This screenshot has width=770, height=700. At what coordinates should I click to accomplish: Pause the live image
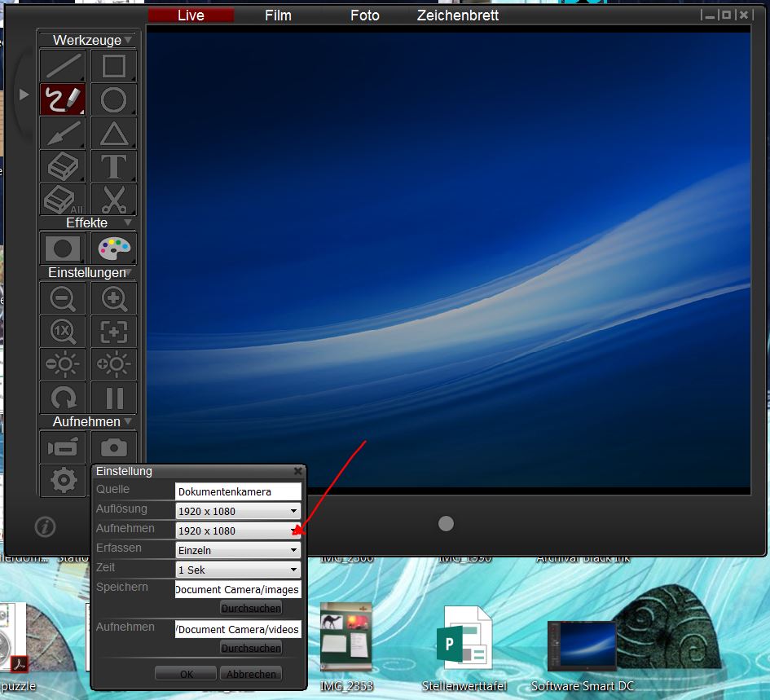(113, 398)
